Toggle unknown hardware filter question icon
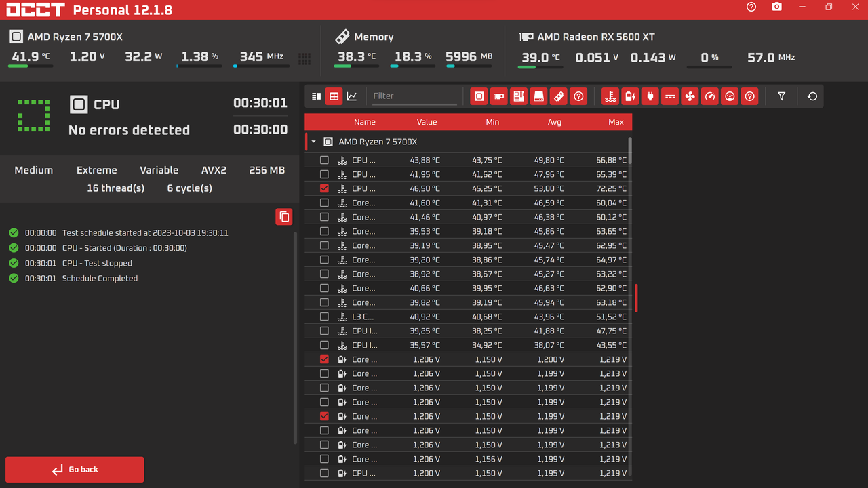The width and height of the screenshot is (868, 488). (578, 96)
